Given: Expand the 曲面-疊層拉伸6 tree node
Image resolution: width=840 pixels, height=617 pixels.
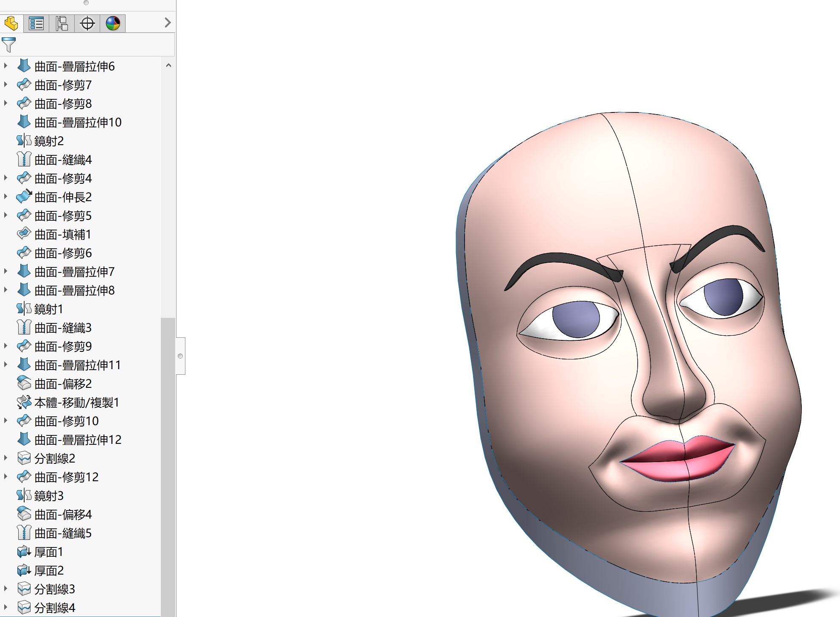Looking at the screenshot, I should tap(6, 66).
